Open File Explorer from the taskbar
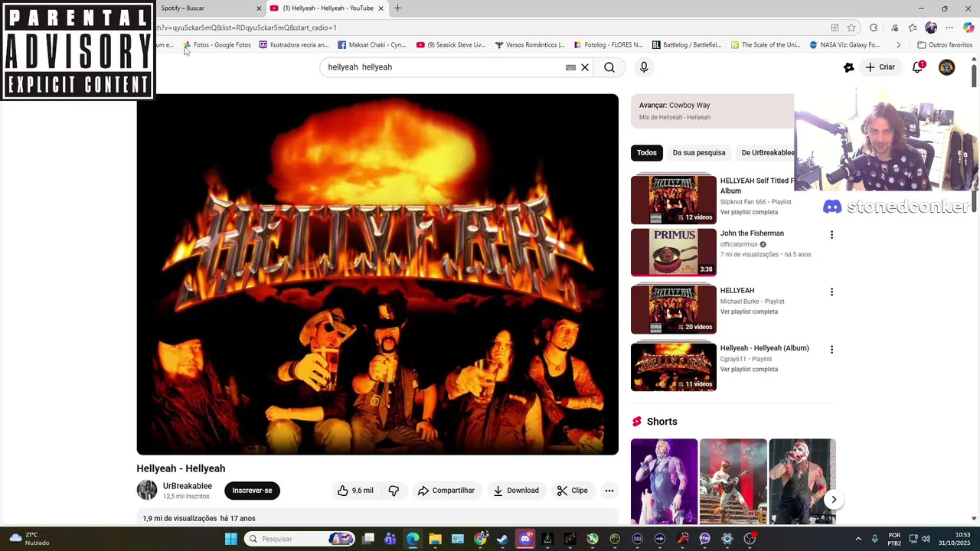This screenshot has height=551, width=980. coord(435,539)
